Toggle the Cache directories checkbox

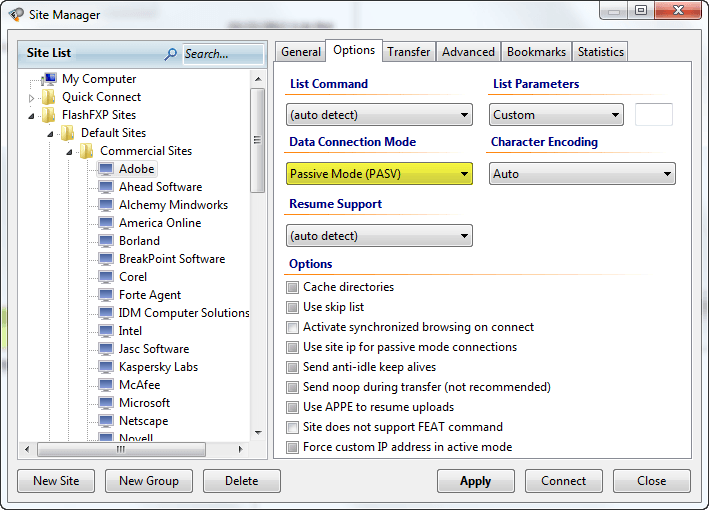click(293, 287)
